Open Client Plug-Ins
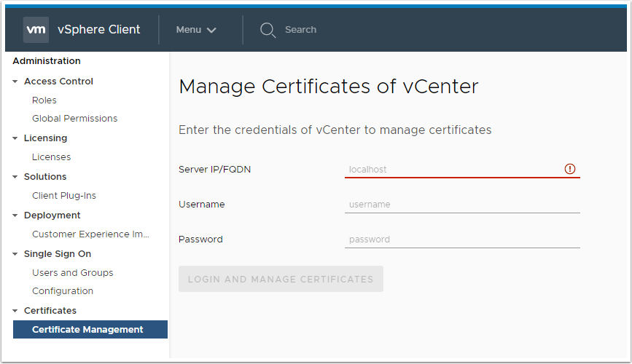 pos(64,195)
